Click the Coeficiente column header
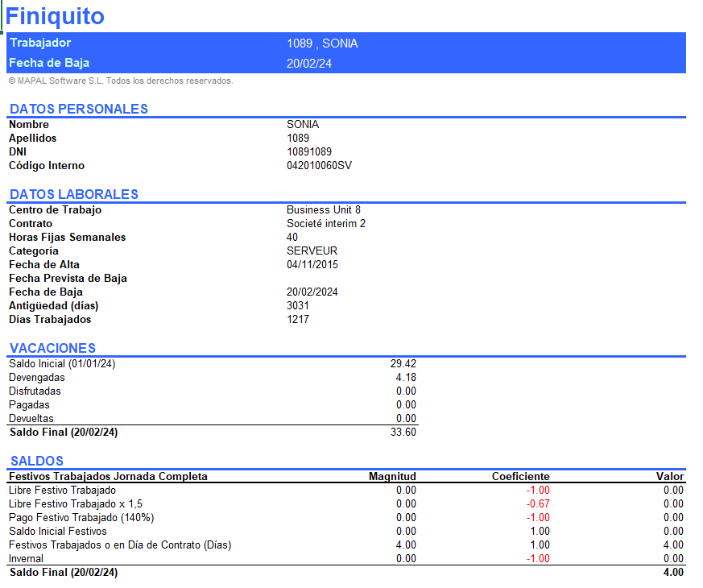This screenshot has width=703, height=588. [x=520, y=476]
